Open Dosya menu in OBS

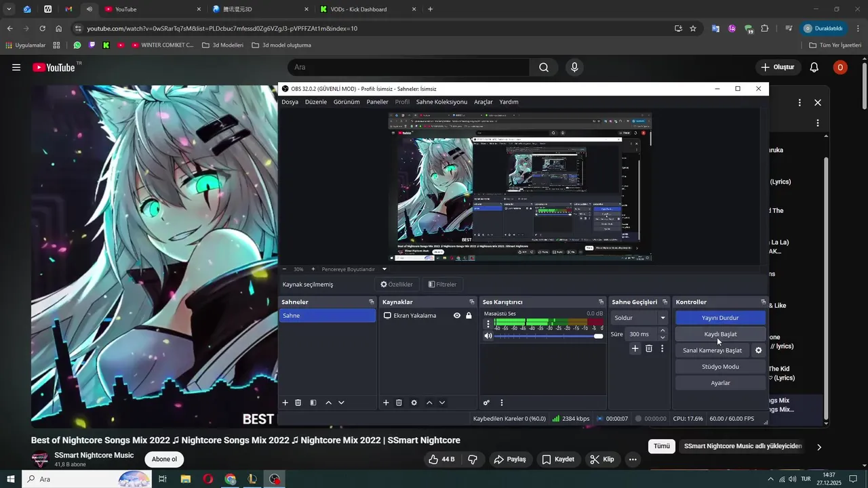[x=290, y=102]
